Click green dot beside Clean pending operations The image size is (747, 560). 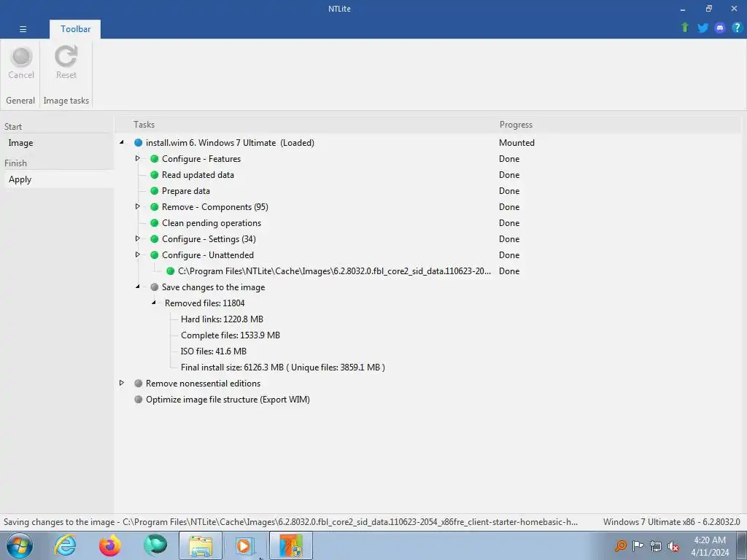click(155, 223)
